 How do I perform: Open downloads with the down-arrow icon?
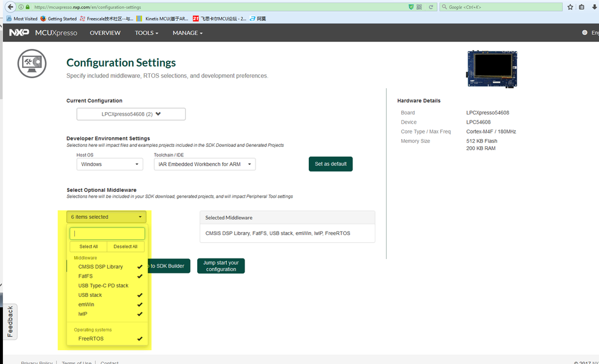click(594, 7)
